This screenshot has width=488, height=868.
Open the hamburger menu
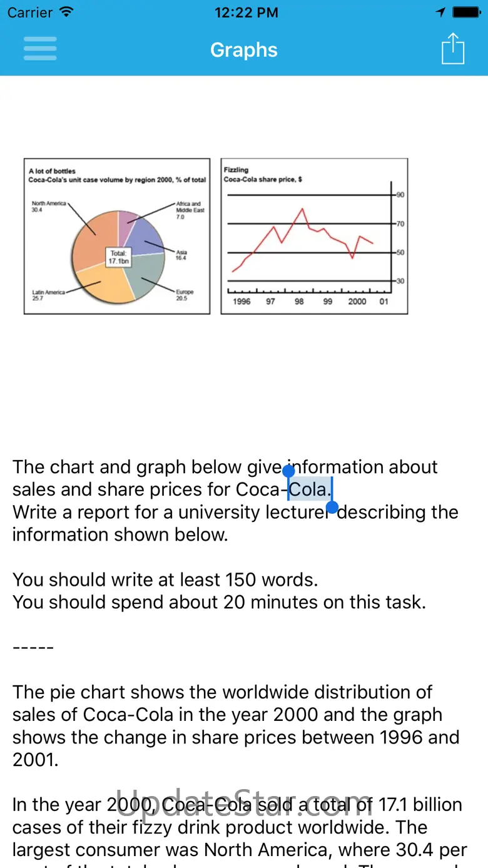point(40,49)
